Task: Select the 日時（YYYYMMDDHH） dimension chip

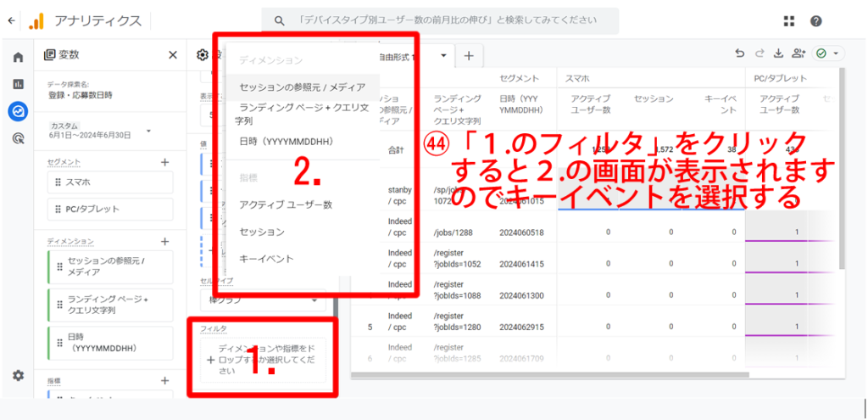Action: [x=111, y=343]
